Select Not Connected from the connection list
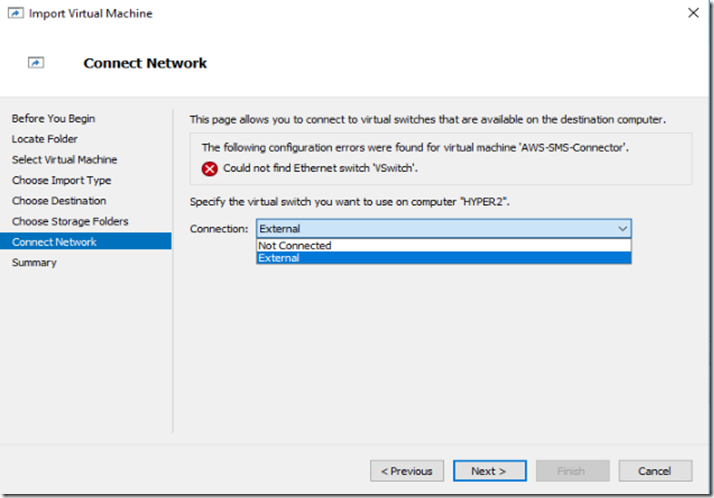 click(444, 245)
